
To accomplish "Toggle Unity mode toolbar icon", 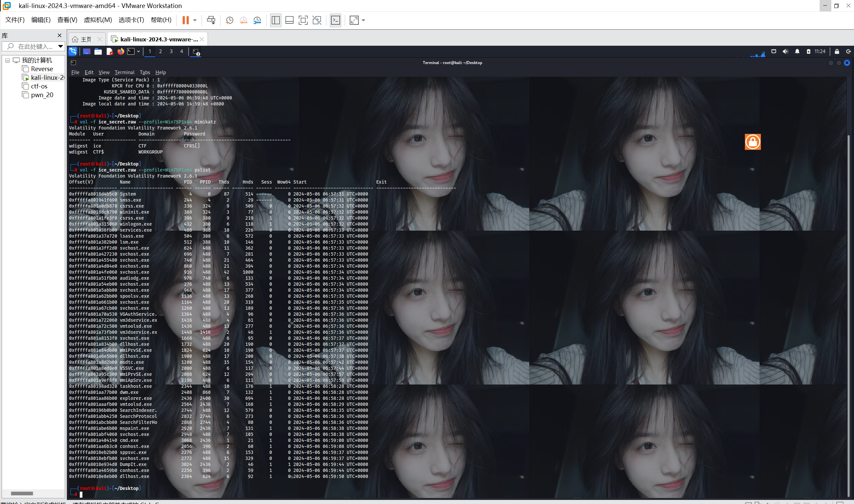I will (x=317, y=20).
